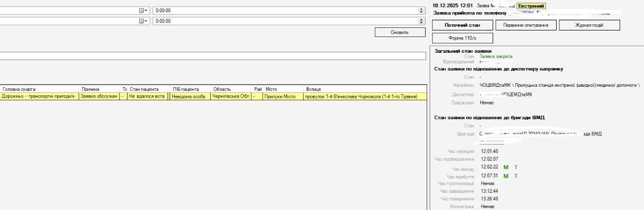Open Форма 110/о form
Screen dimensions: 644x210
point(462,38)
